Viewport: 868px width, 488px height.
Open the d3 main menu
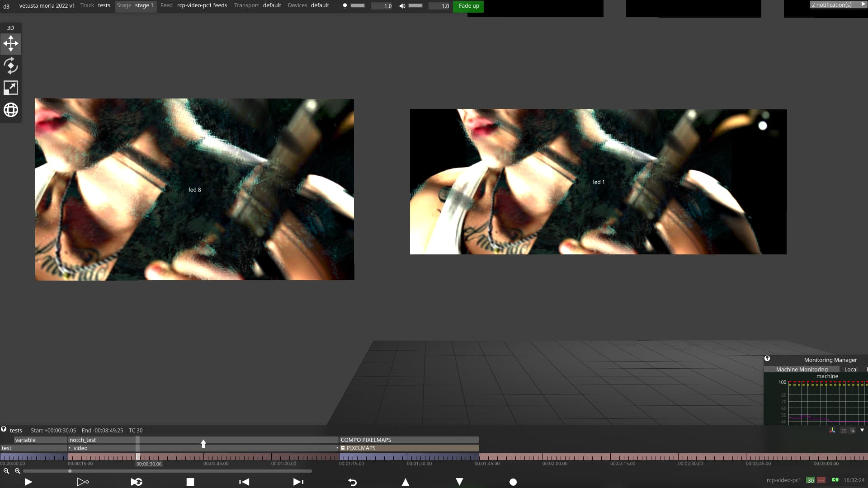pyautogui.click(x=6, y=6)
